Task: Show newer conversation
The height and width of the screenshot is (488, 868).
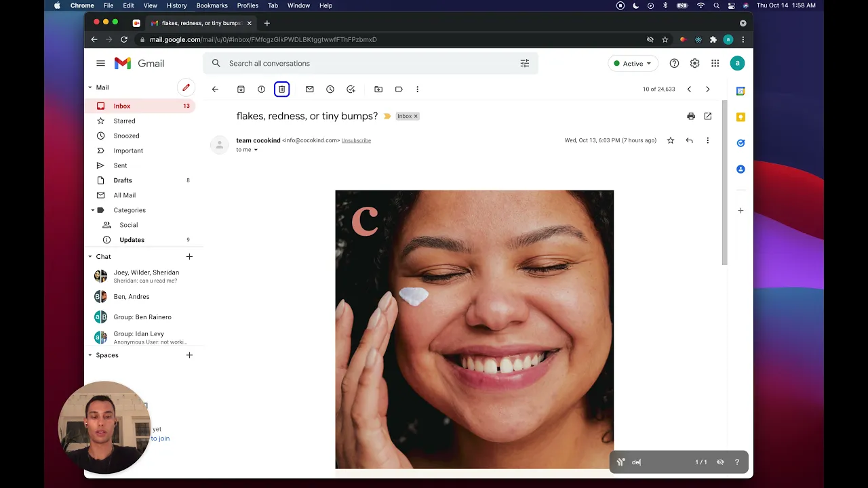Action: coord(689,89)
